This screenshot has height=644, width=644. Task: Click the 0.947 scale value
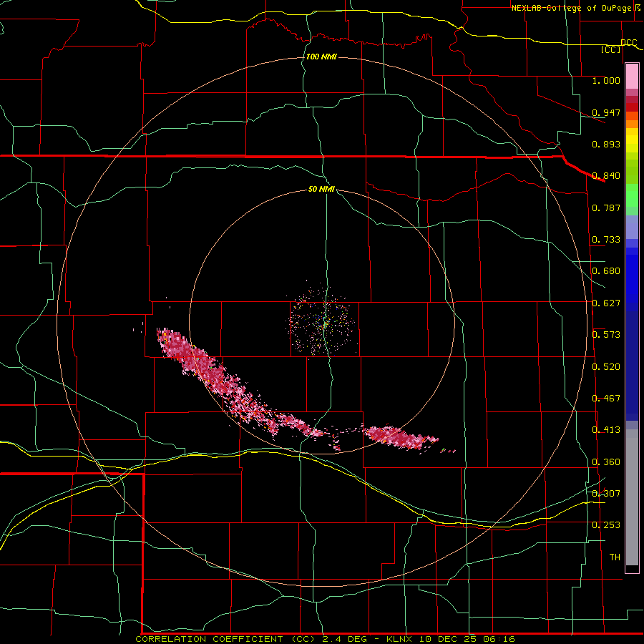(606, 112)
